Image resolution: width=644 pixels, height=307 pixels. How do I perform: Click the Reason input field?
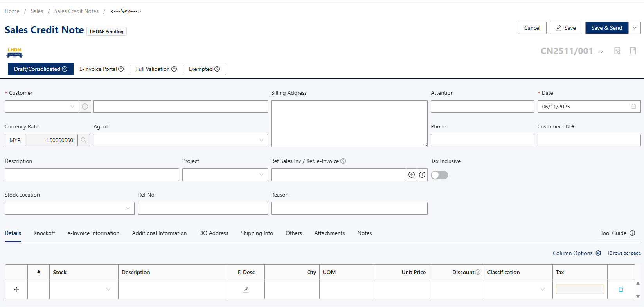(x=349, y=208)
